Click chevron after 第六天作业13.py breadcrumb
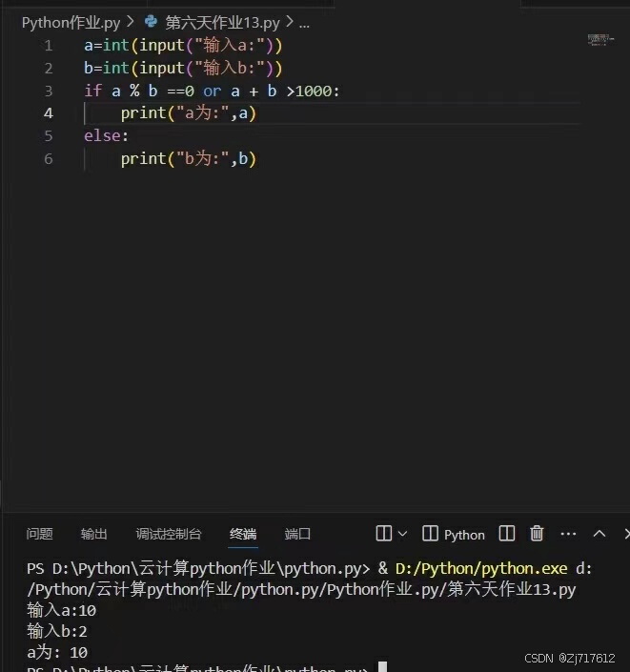The height and width of the screenshot is (672, 630). (x=290, y=22)
